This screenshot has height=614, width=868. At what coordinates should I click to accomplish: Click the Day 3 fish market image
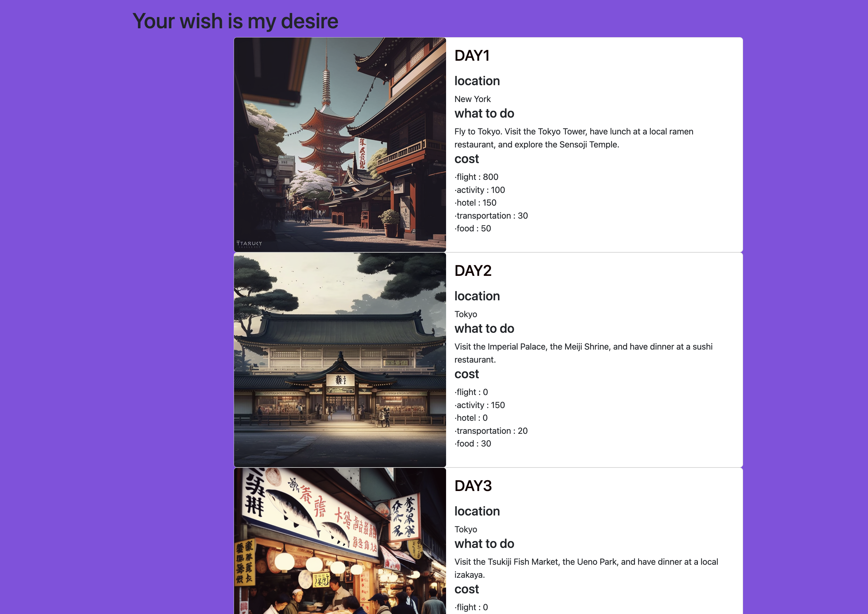340,541
